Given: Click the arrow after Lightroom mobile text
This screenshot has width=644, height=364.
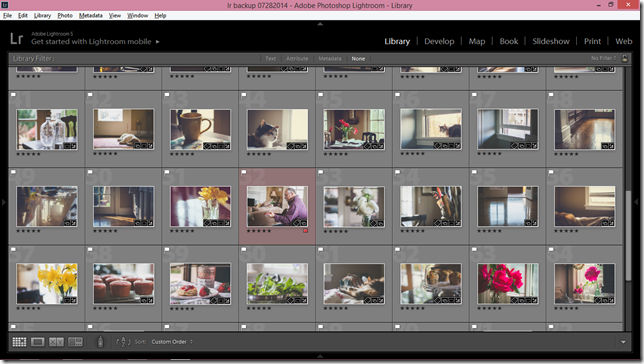Looking at the screenshot, I should click(x=157, y=41).
